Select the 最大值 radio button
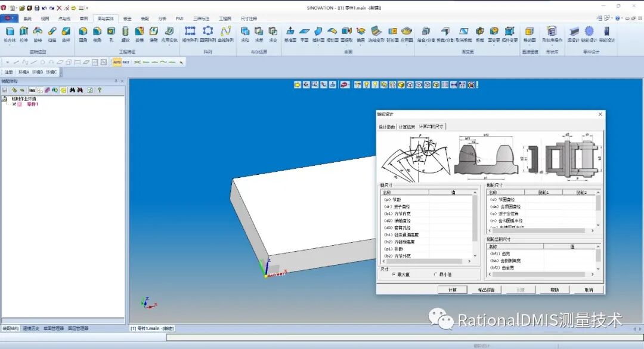This screenshot has height=349, width=644. pyautogui.click(x=394, y=274)
